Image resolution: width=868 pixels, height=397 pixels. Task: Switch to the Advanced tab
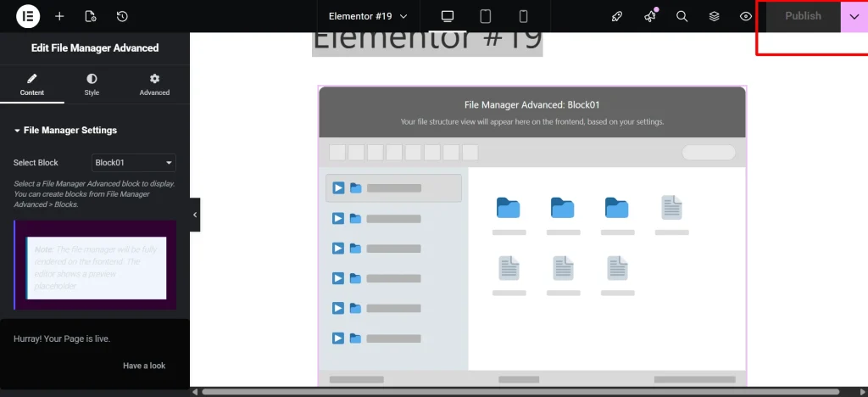pyautogui.click(x=154, y=86)
